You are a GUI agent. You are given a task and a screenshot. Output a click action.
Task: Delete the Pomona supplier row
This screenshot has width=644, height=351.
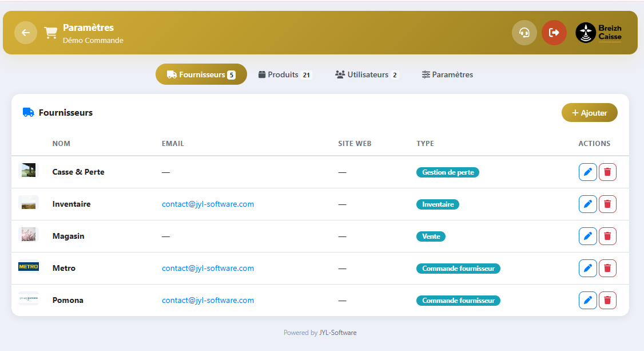[607, 300]
